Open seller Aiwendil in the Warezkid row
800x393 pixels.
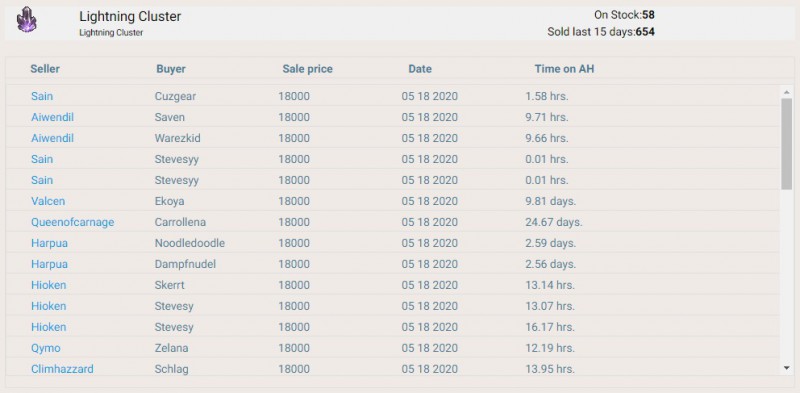(x=53, y=138)
